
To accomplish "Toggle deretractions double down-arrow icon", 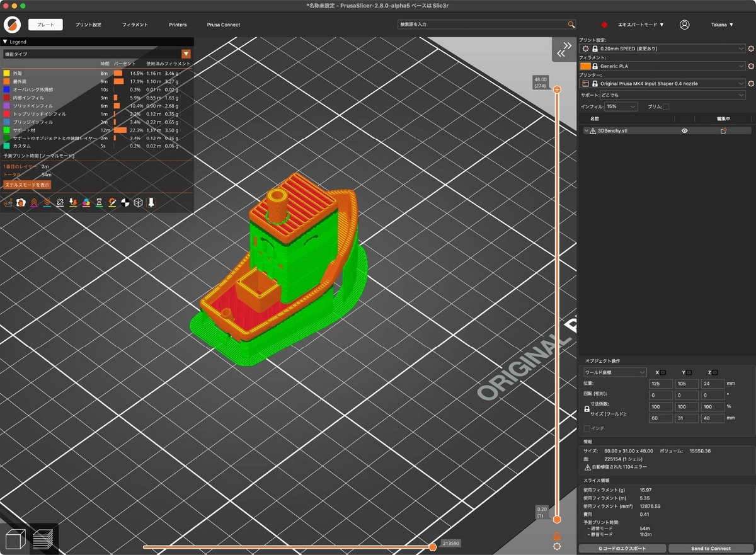I will click(47, 202).
